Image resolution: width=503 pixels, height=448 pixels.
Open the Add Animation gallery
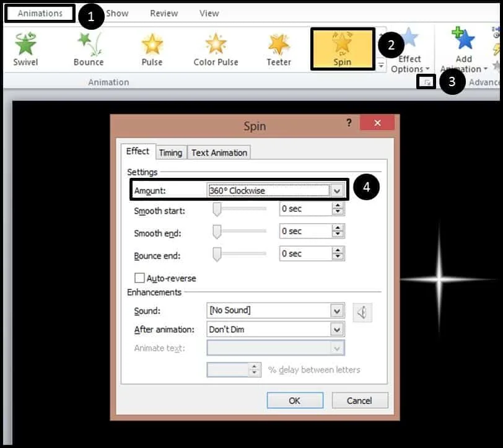[x=463, y=51]
